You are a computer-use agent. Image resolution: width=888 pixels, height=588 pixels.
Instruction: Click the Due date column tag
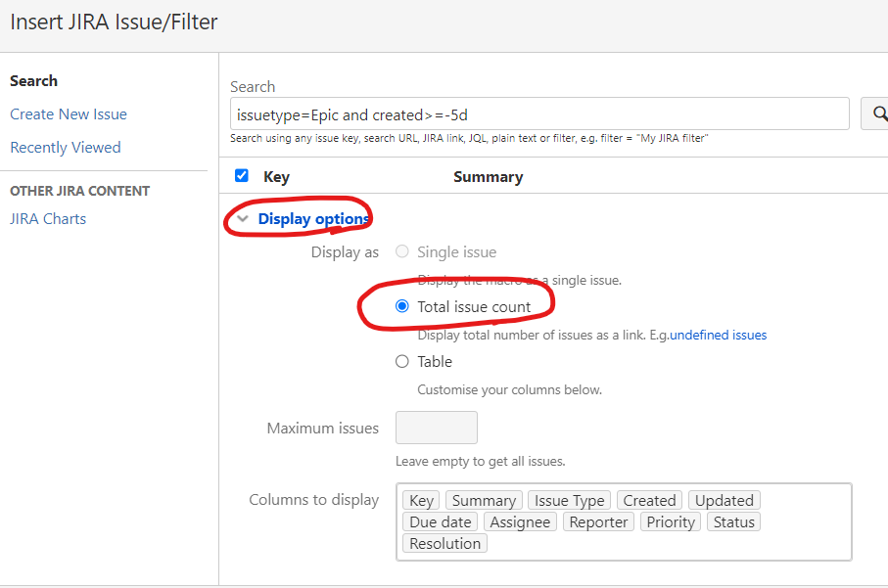point(440,521)
